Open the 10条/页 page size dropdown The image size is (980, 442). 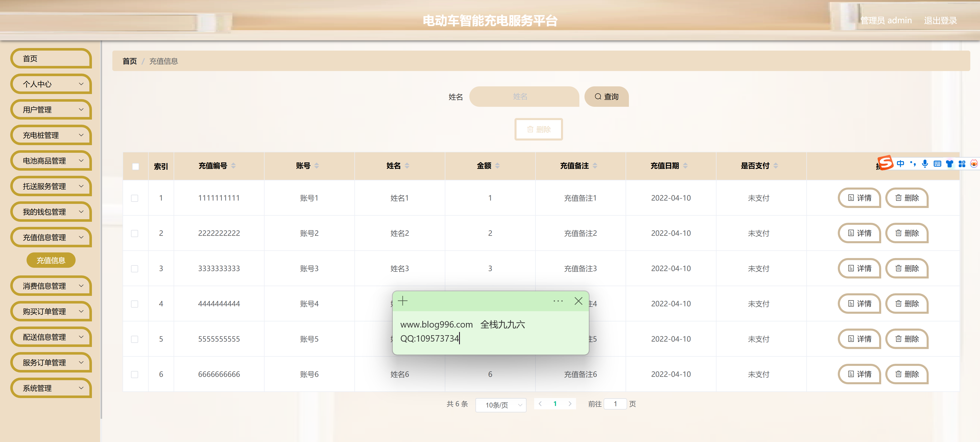click(501, 405)
